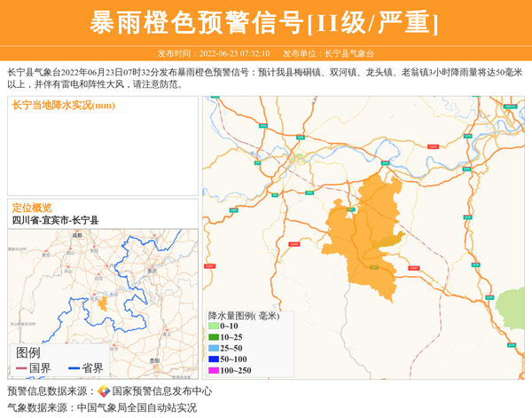Image resolution: width=532 pixels, height=418 pixels.
Task: Select the light green 0~10 rainfall swatch
Action: click(x=213, y=327)
